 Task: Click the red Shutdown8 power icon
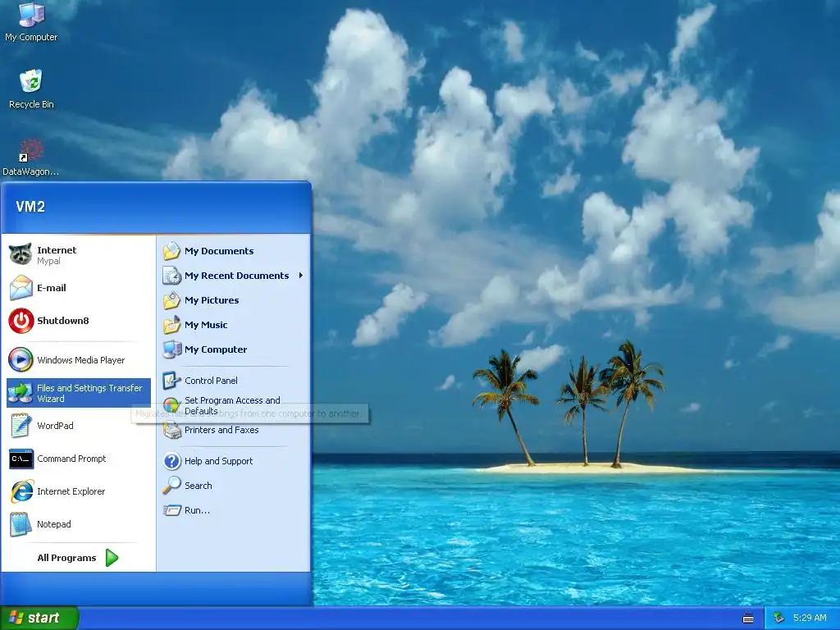(x=21, y=321)
